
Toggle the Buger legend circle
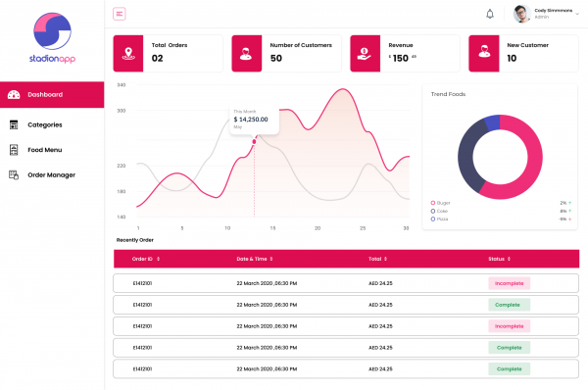point(433,203)
